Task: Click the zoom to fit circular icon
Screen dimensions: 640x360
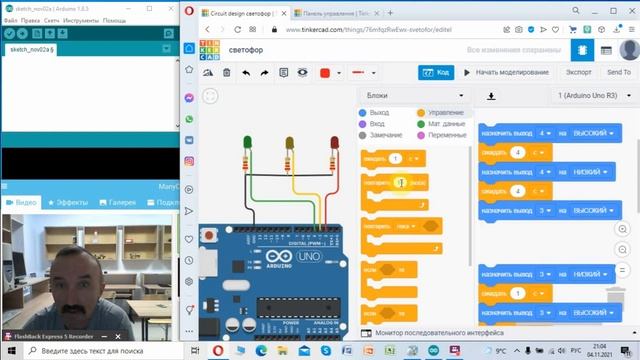Action: [x=210, y=96]
